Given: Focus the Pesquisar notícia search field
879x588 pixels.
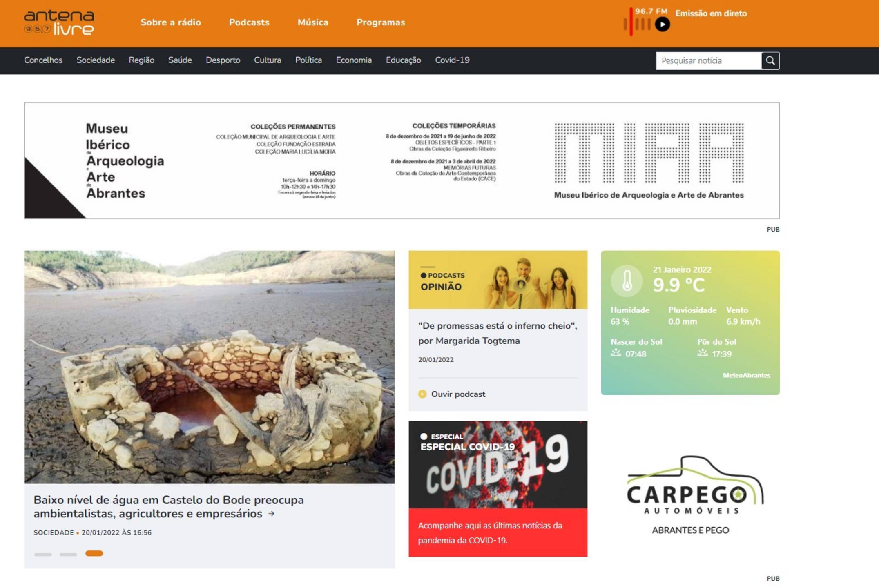Looking at the screenshot, I should tap(708, 60).
